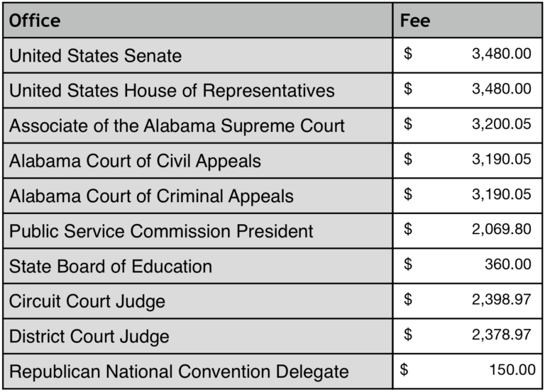Click Public Service Commission President cell
This screenshot has width=545, height=392.
161,231
